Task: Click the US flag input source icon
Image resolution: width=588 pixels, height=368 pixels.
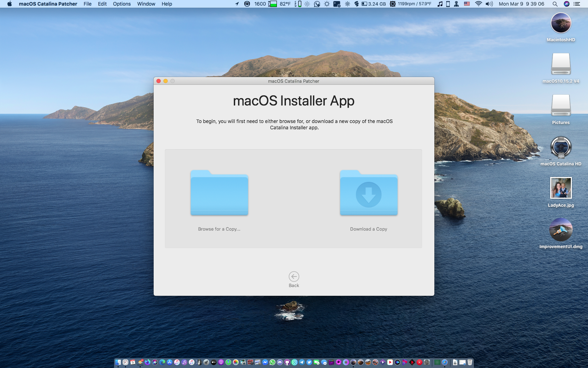Action: pos(467,4)
